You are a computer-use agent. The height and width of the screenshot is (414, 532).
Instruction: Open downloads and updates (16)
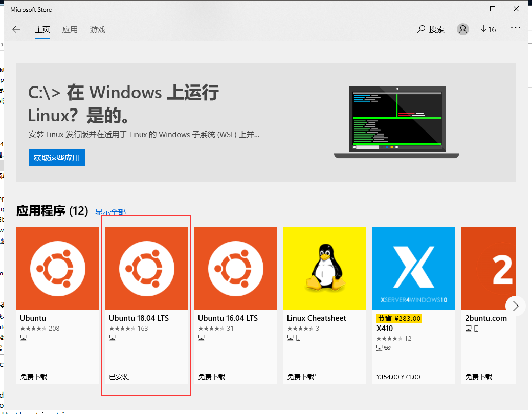point(488,30)
